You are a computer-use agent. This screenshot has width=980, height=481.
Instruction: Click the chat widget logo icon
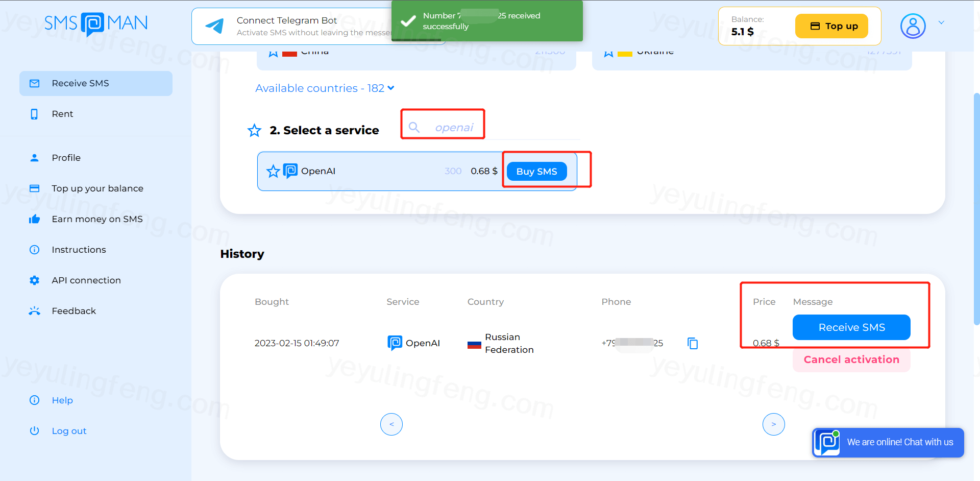[x=827, y=443]
